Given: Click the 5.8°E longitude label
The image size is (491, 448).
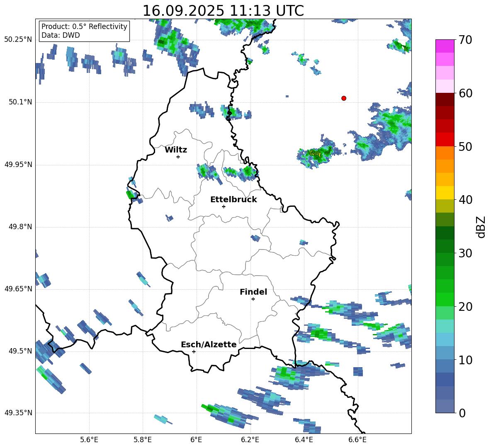Looking at the screenshot, I should (x=143, y=440).
